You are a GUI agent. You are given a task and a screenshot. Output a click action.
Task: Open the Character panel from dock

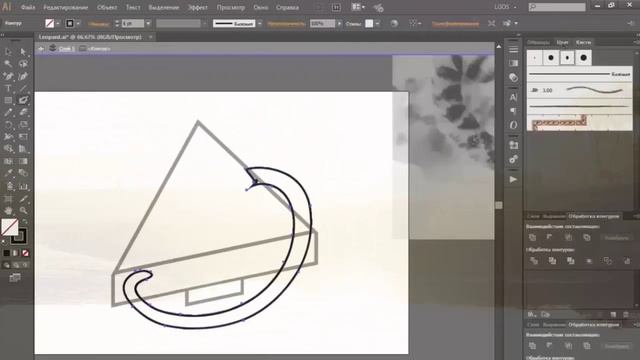pyautogui.click(x=513, y=98)
